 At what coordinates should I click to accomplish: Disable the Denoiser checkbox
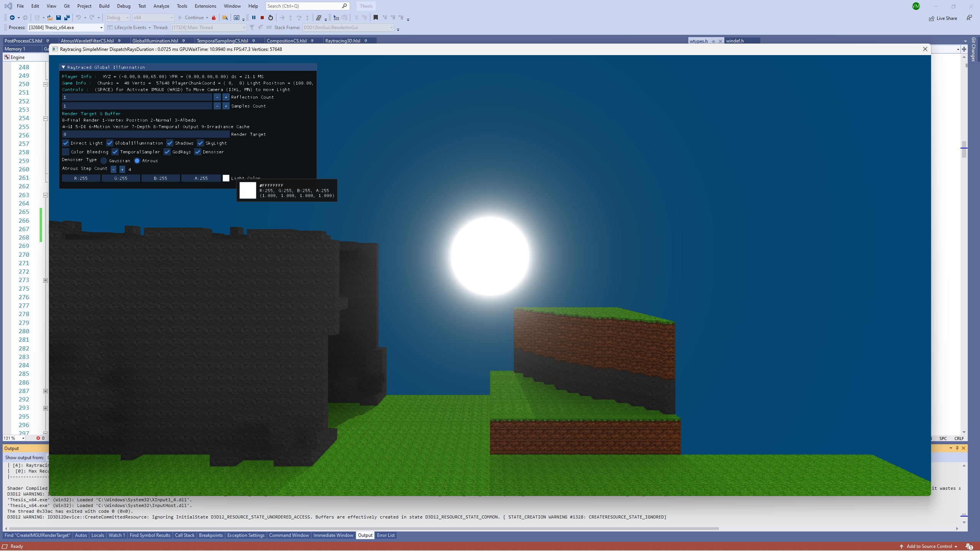pyautogui.click(x=198, y=152)
